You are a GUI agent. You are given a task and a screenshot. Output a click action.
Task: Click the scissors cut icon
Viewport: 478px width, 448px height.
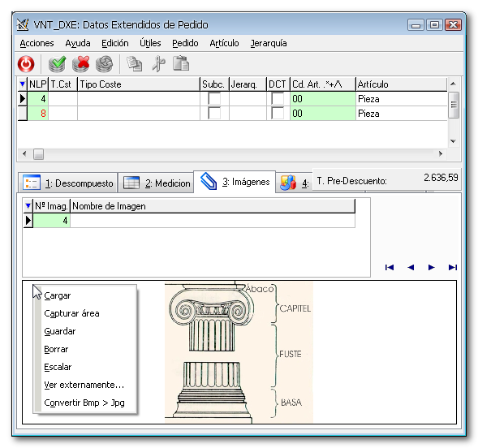158,64
